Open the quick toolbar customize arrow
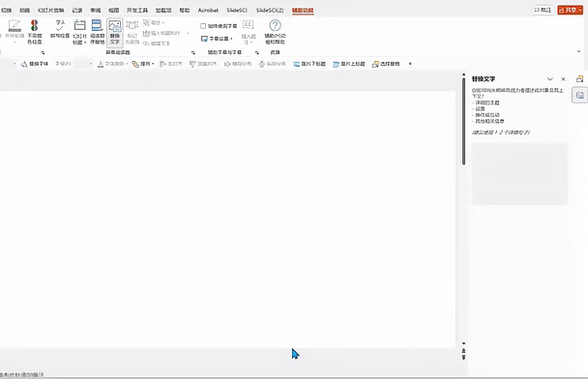This screenshot has width=588, height=379. pyautogui.click(x=410, y=64)
